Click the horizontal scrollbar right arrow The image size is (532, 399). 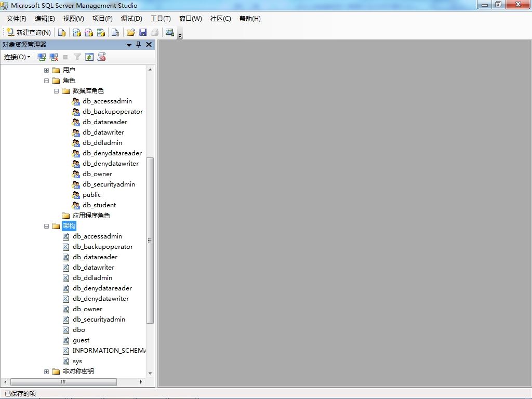click(x=141, y=382)
